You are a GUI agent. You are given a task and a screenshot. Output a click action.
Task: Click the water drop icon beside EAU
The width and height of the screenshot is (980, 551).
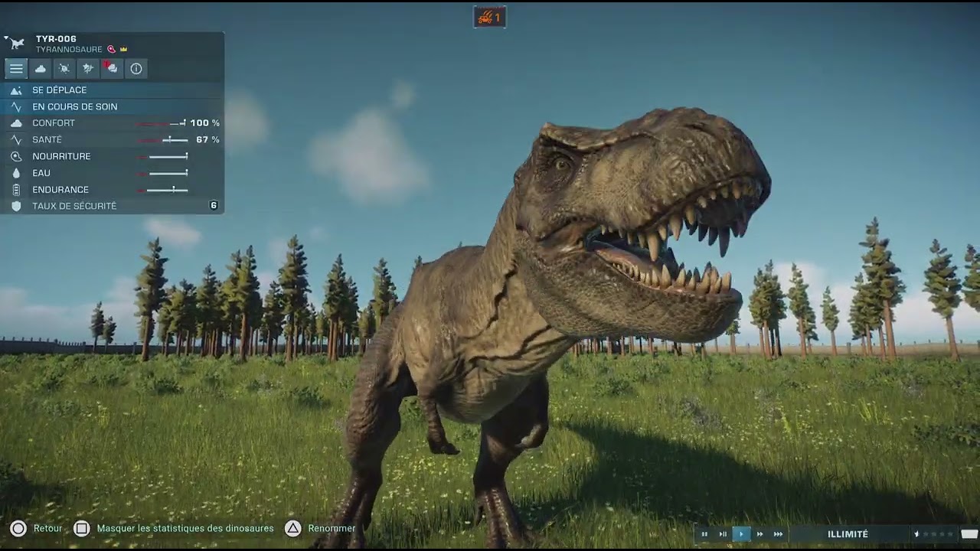[16, 174]
